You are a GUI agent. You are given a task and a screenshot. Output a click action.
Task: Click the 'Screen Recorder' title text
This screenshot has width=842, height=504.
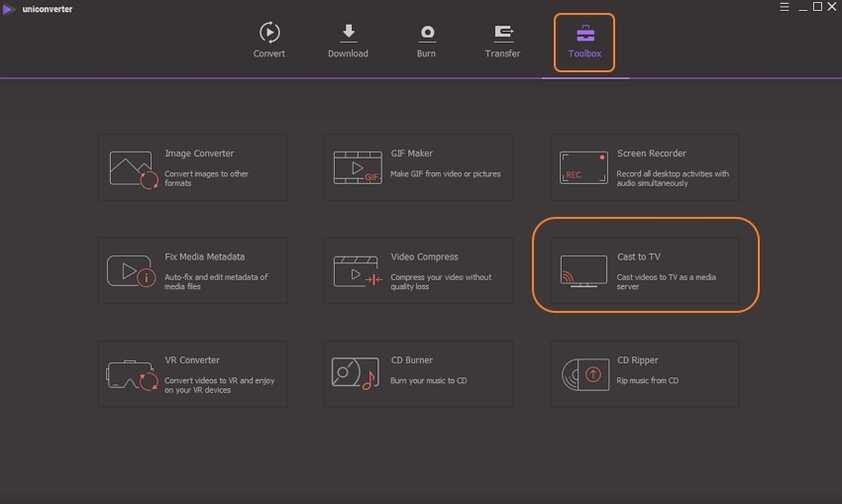click(x=651, y=154)
